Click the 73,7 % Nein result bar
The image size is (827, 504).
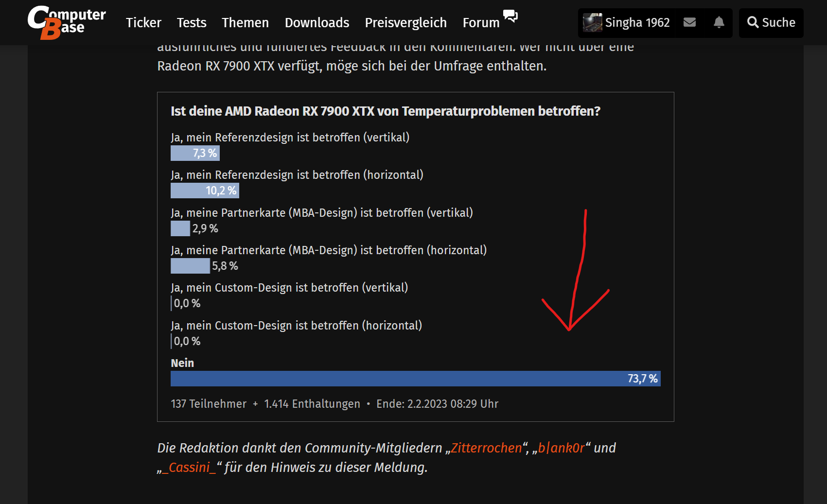pos(416,379)
